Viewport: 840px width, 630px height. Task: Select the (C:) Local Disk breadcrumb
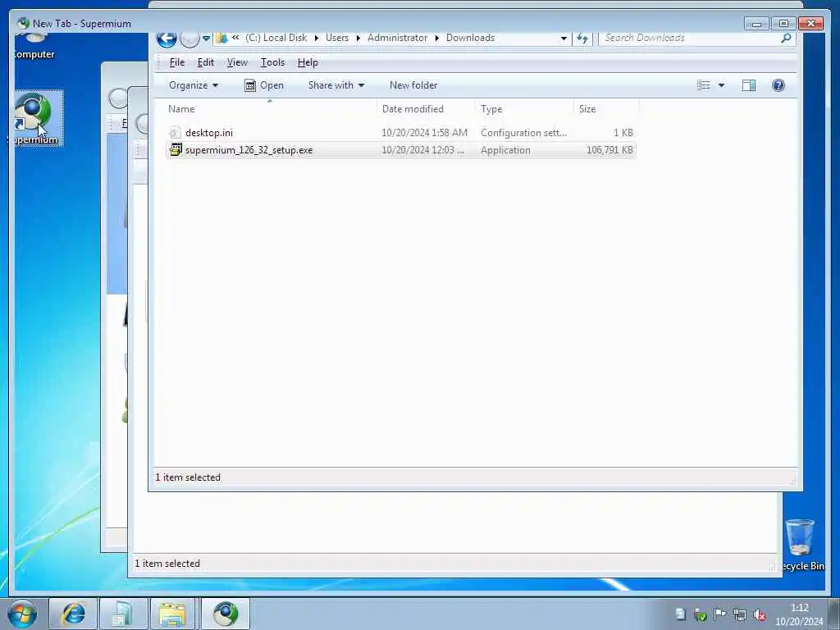click(x=276, y=38)
